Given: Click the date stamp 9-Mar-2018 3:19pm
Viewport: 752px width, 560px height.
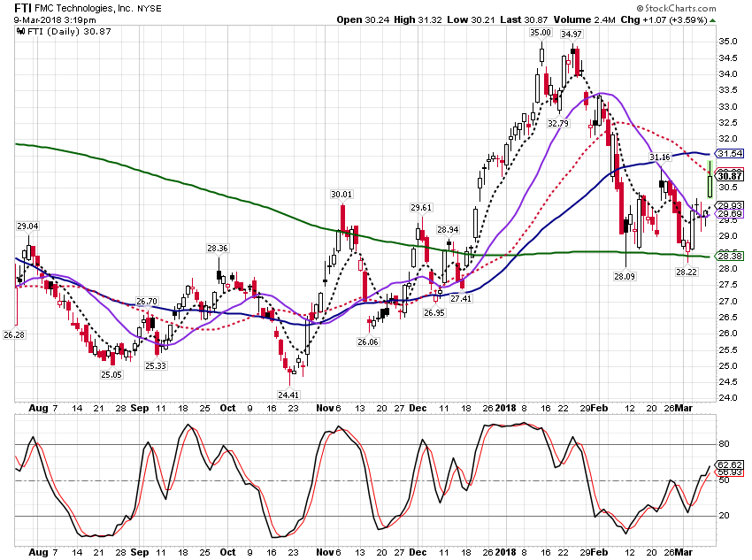Looking at the screenshot, I should (x=55, y=20).
